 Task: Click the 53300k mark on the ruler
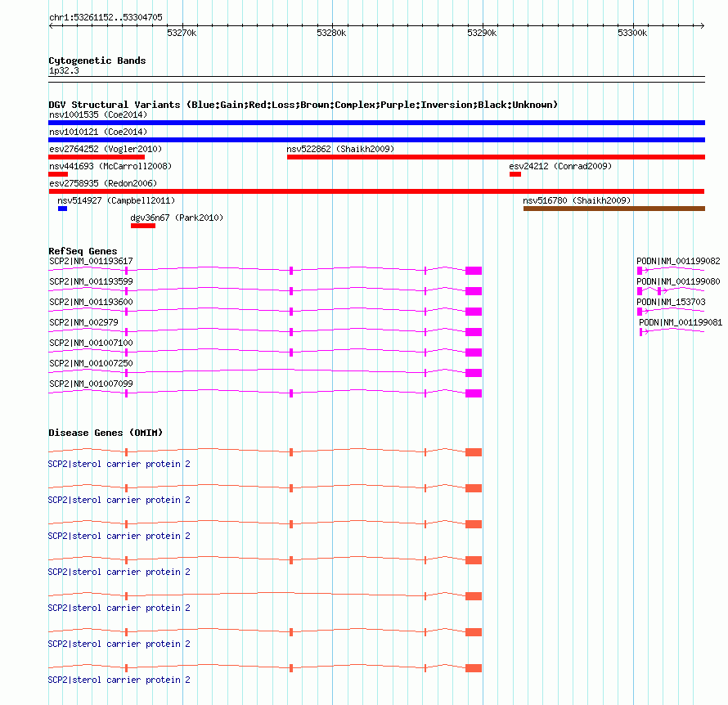click(x=632, y=33)
